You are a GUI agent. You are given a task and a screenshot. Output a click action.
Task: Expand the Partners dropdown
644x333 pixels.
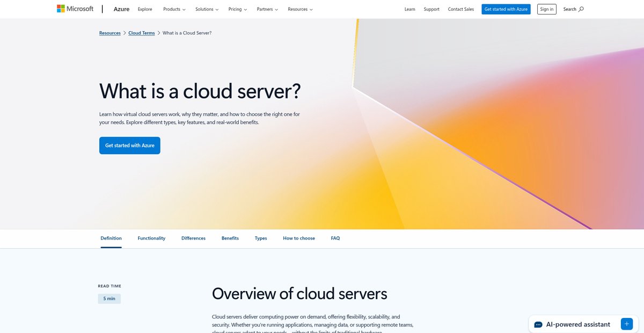[x=268, y=9]
